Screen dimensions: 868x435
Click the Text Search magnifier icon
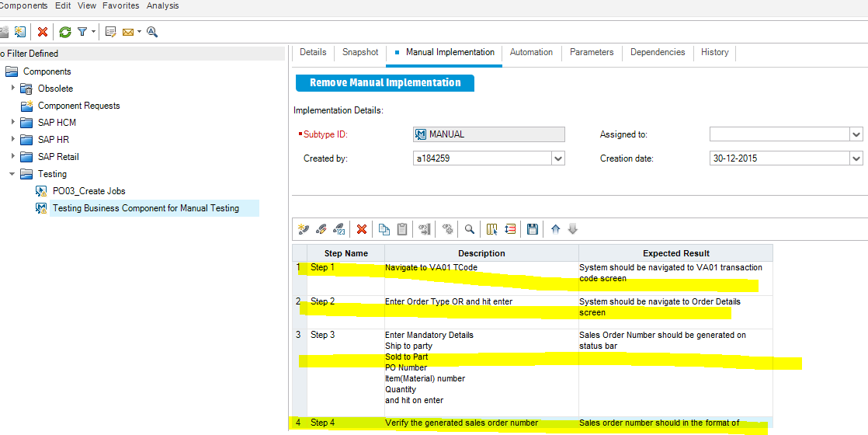[x=152, y=32]
